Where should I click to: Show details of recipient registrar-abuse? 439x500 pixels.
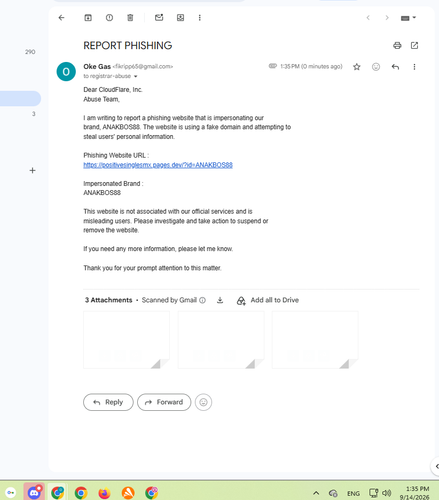pos(136,76)
